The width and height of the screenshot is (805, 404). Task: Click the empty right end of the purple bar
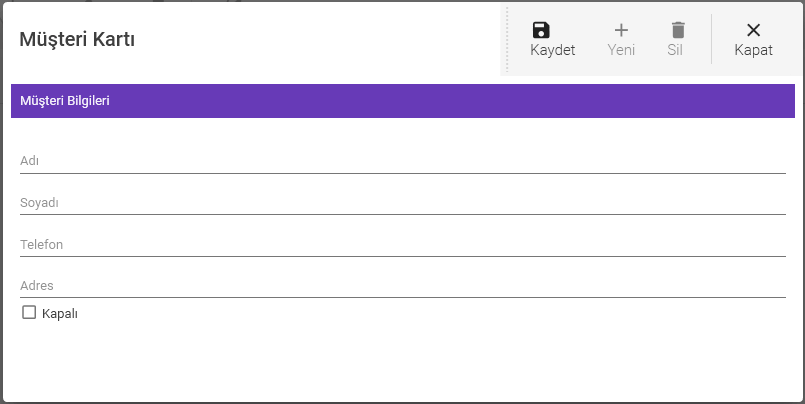pos(700,101)
